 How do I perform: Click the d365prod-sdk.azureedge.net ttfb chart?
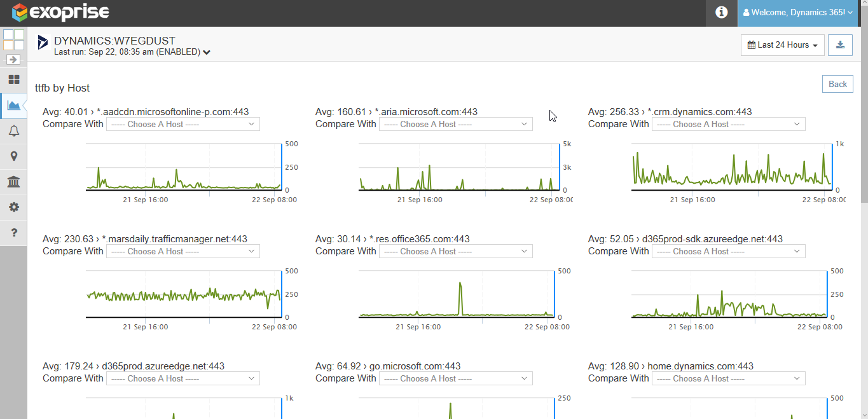click(x=729, y=294)
